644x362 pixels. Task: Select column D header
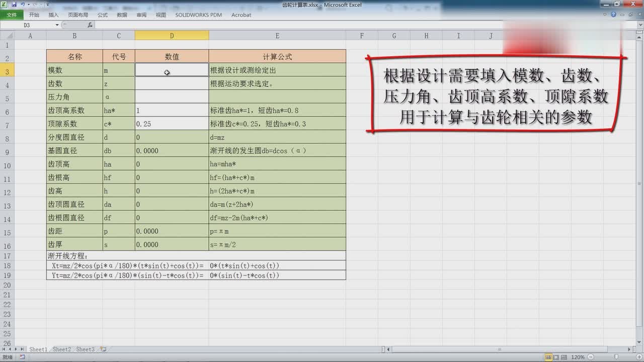coord(172,36)
